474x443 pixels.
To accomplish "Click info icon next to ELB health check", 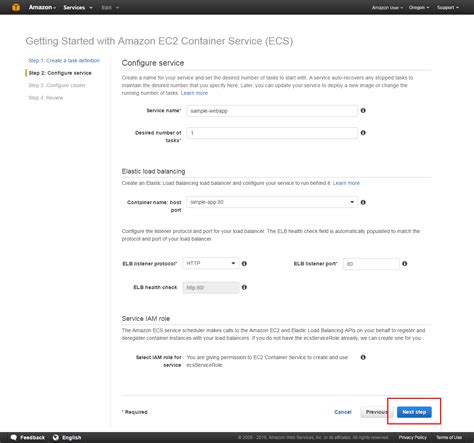I will pos(244,287).
